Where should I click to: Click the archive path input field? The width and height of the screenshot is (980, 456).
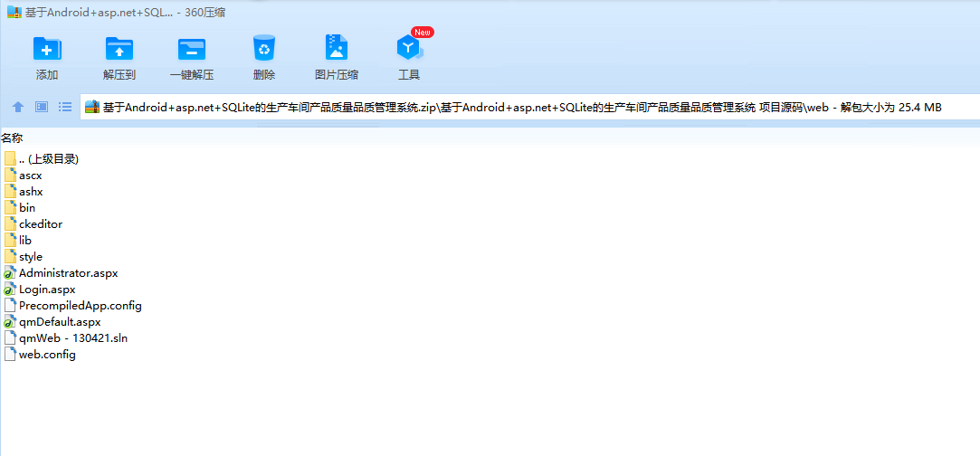coord(530,107)
